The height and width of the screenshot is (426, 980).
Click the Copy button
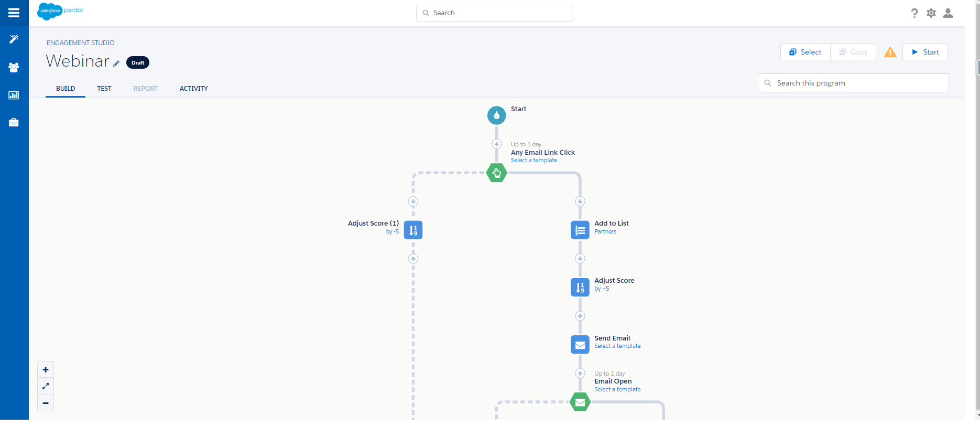[x=853, y=52]
